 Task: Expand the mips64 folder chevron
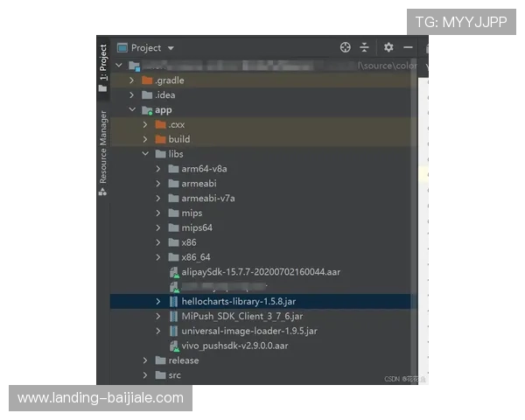pos(158,227)
